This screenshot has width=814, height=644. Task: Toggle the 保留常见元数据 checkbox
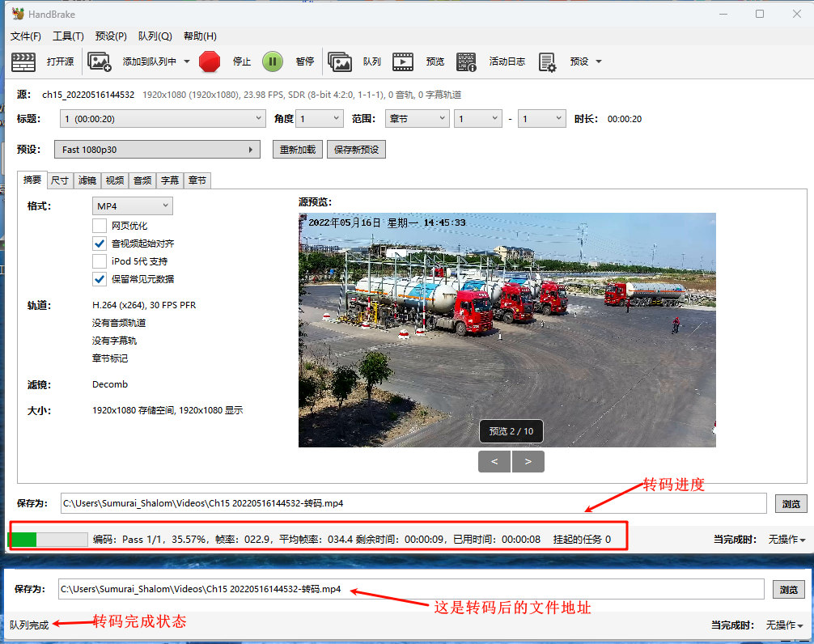click(x=100, y=278)
